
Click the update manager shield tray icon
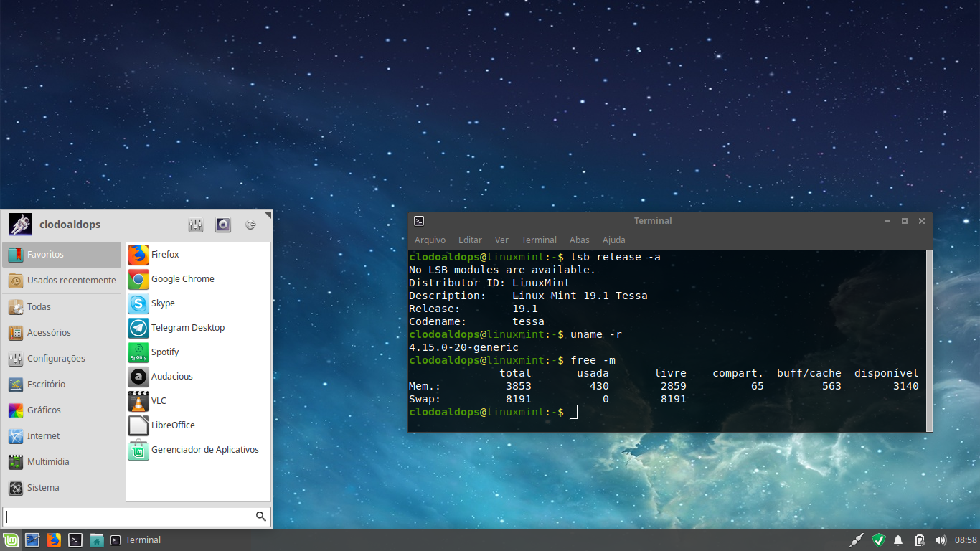[x=878, y=540]
